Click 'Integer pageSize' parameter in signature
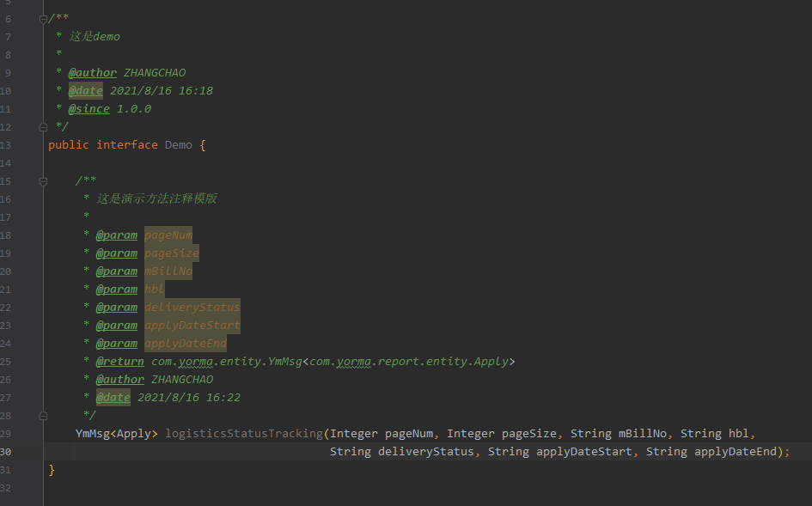This screenshot has width=812, height=506. pyautogui.click(x=502, y=434)
